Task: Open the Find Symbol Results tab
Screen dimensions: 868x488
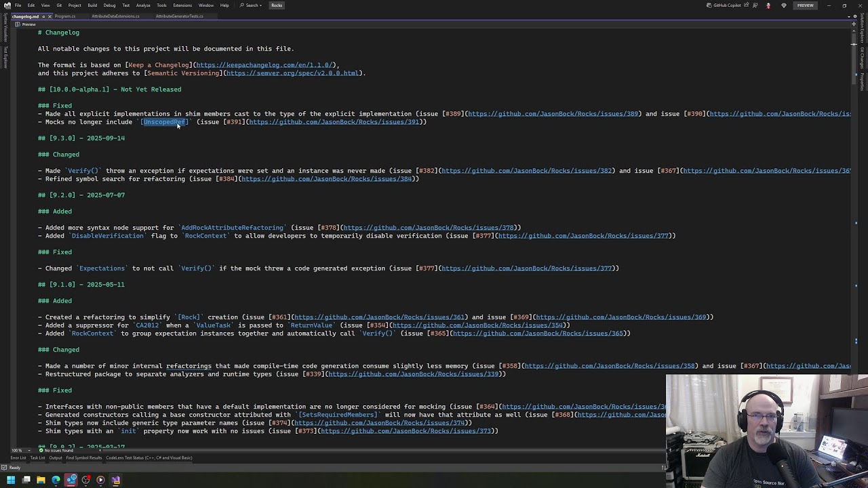Action: [x=84, y=457]
